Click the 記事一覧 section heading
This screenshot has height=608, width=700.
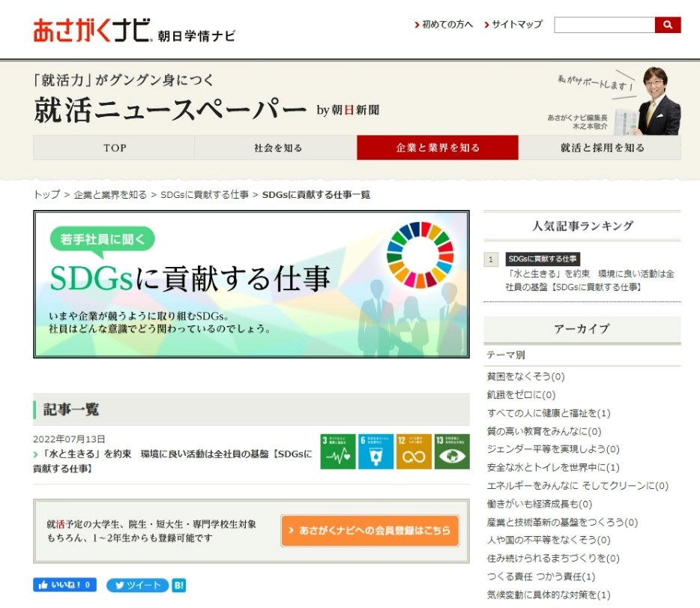[71, 409]
